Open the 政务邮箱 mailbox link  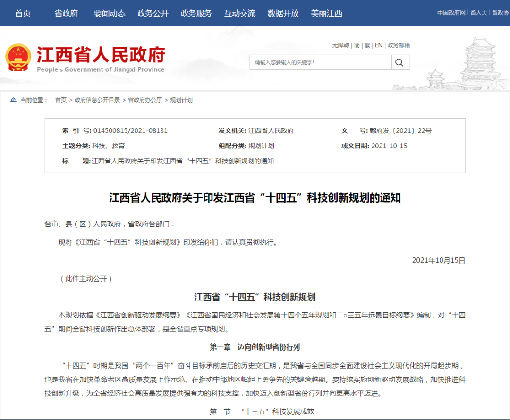399,45
